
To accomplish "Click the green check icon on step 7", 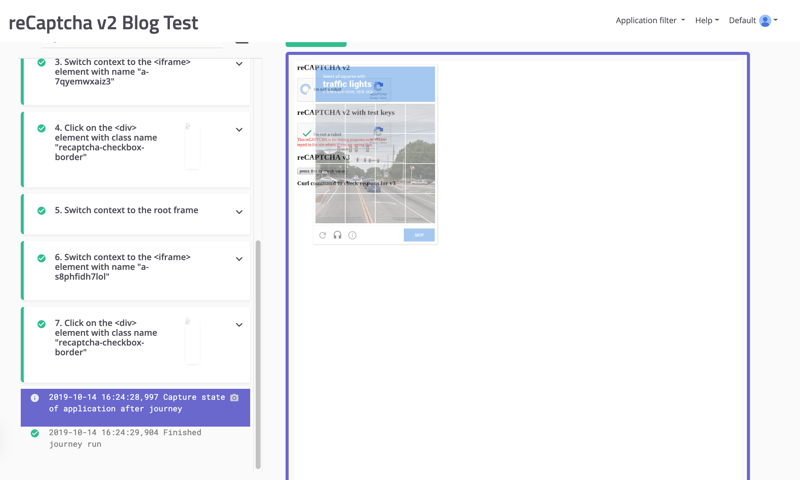I will tap(41, 324).
